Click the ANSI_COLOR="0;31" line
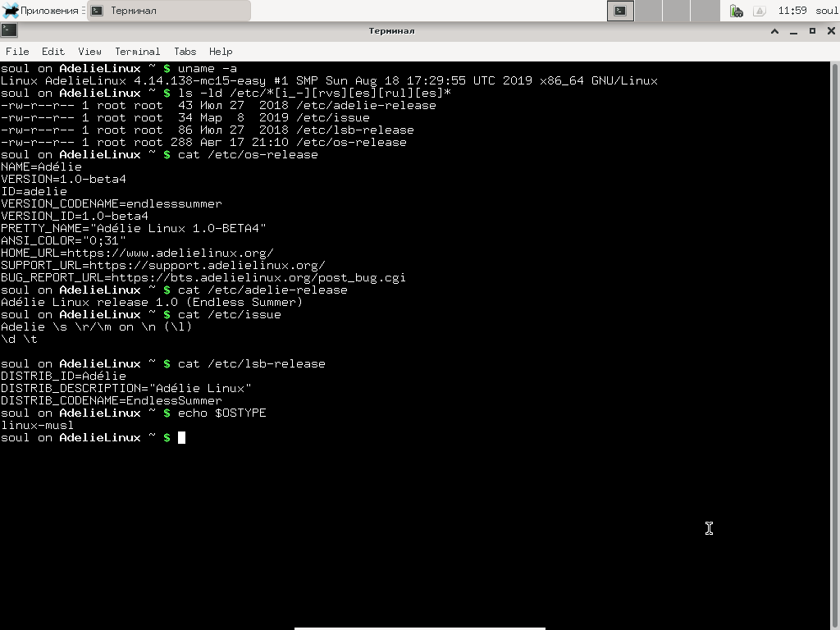The image size is (840, 630). pos(63,240)
